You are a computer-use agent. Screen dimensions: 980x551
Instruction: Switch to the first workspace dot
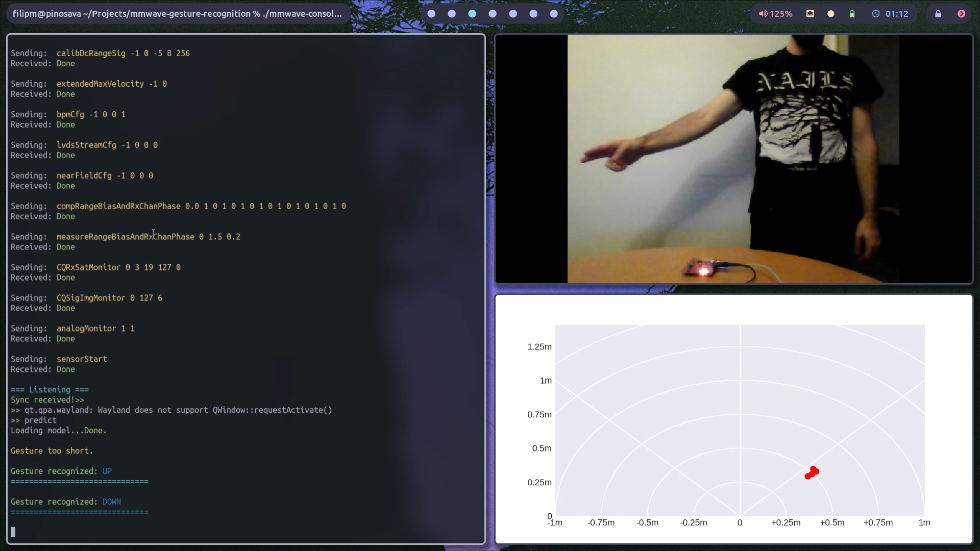pyautogui.click(x=431, y=14)
